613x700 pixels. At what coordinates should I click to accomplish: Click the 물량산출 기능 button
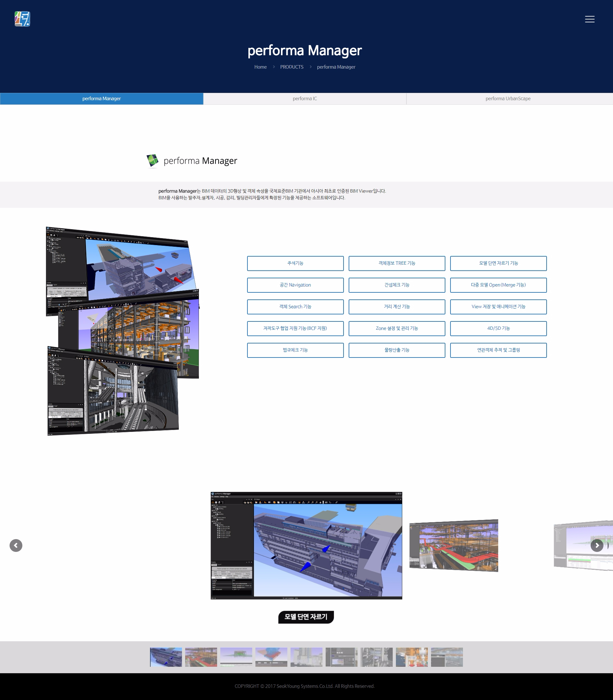tap(397, 350)
